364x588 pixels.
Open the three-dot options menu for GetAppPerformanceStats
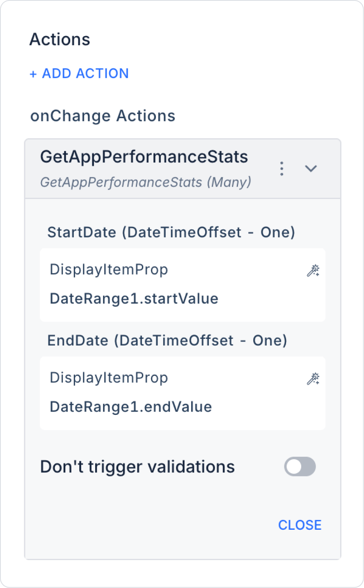(282, 169)
